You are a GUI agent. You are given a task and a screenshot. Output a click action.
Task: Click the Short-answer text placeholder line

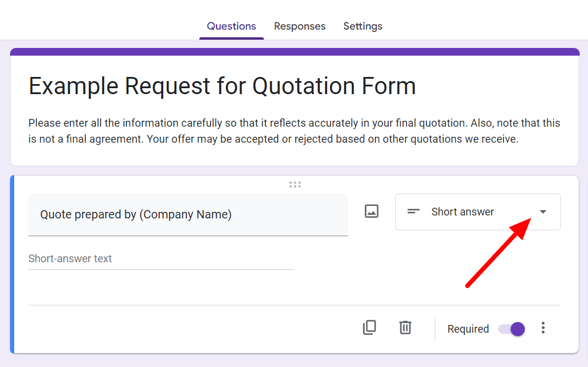point(161,259)
